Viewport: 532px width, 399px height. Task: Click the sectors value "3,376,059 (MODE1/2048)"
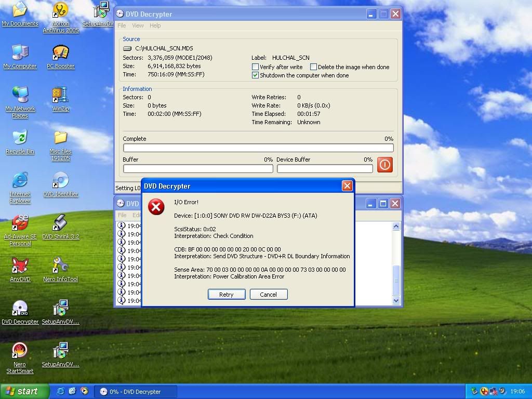[180, 58]
